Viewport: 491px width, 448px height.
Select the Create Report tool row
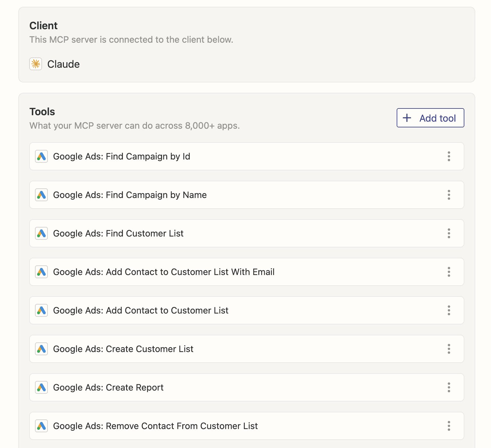(x=225, y=387)
